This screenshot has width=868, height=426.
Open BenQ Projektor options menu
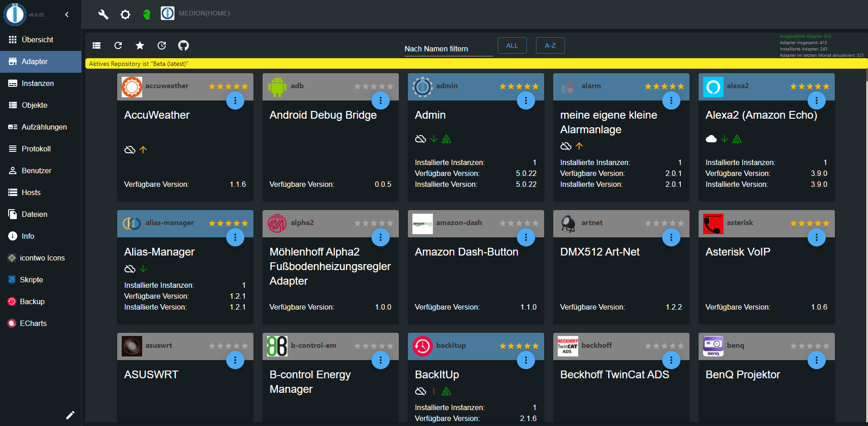tap(817, 360)
